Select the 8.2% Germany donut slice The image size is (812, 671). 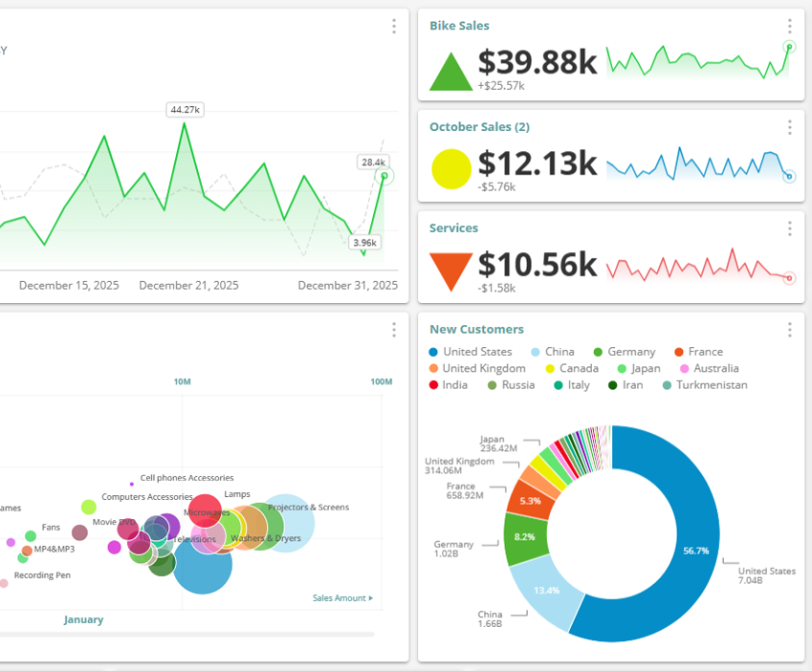tap(524, 537)
